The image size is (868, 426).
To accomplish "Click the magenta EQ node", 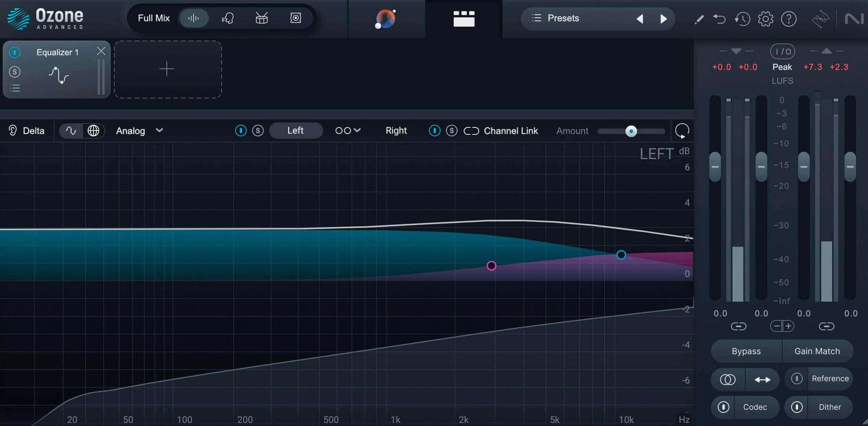I will pos(491,266).
